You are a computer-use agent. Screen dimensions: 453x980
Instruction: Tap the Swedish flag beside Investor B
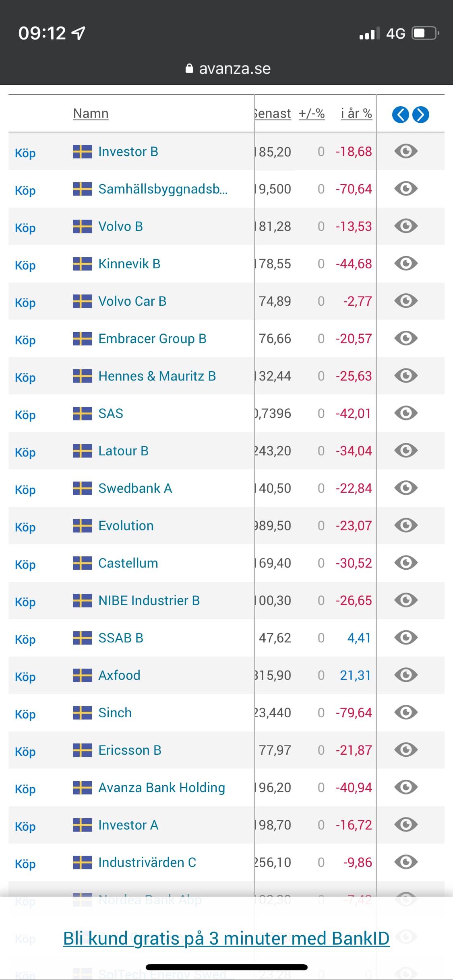coord(83,152)
